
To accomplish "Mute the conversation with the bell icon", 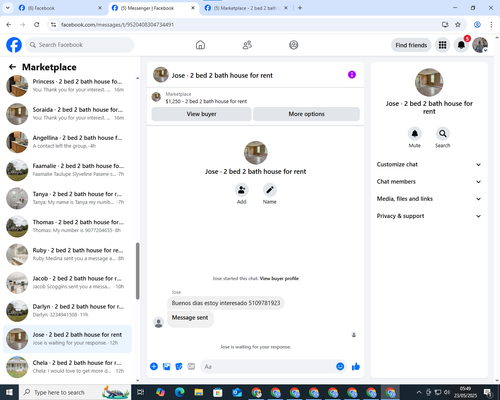I will point(415,134).
